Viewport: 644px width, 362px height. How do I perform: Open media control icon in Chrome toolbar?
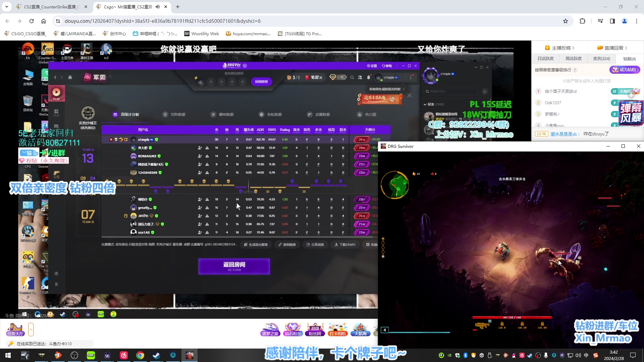[600, 21]
